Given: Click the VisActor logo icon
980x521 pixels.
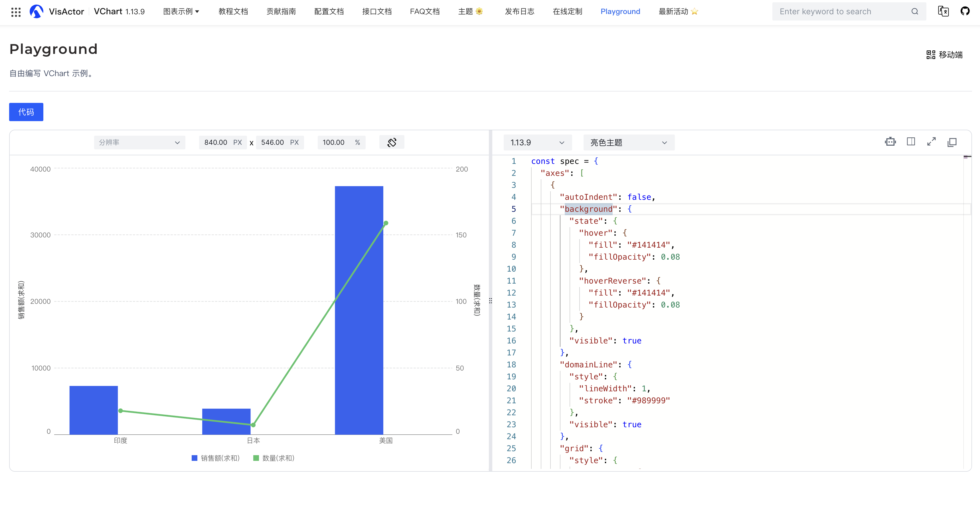Looking at the screenshot, I should tap(37, 11).
